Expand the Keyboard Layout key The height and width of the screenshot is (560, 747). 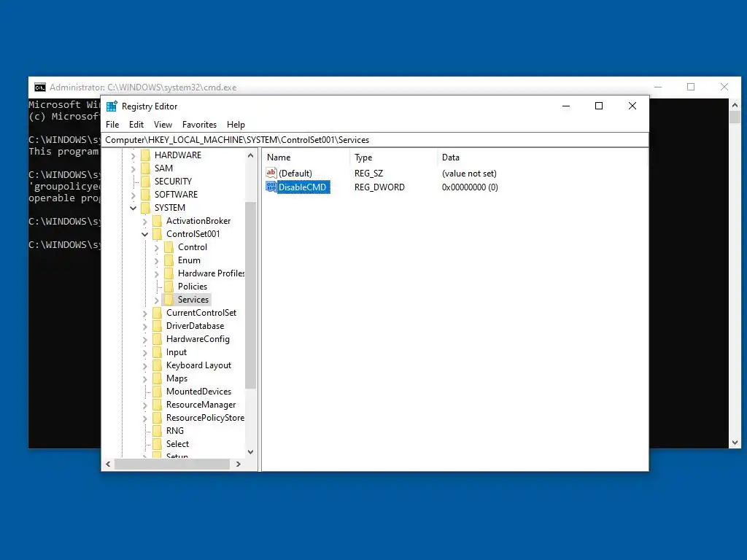click(145, 366)
